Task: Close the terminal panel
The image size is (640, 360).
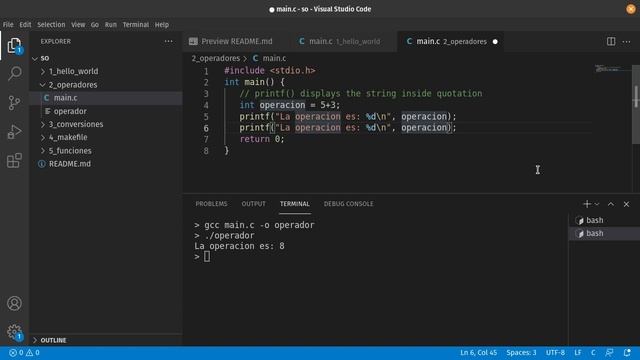Action: tap(626, 204)
